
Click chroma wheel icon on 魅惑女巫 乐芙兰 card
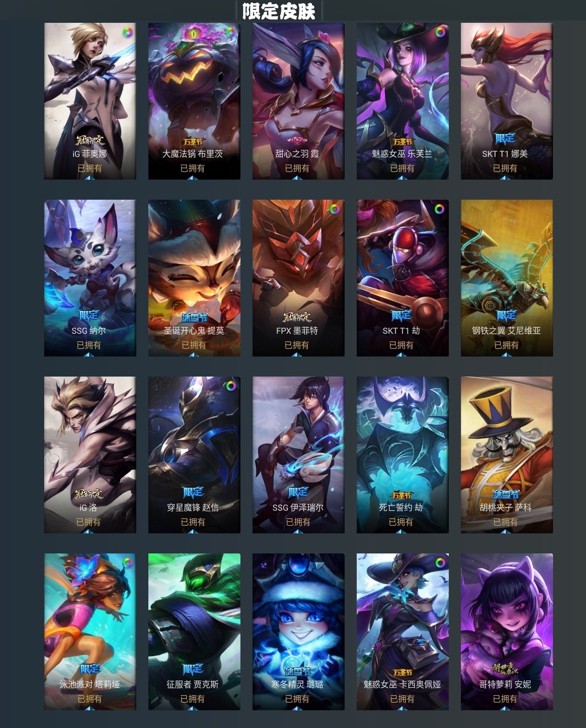pos(440,33)
